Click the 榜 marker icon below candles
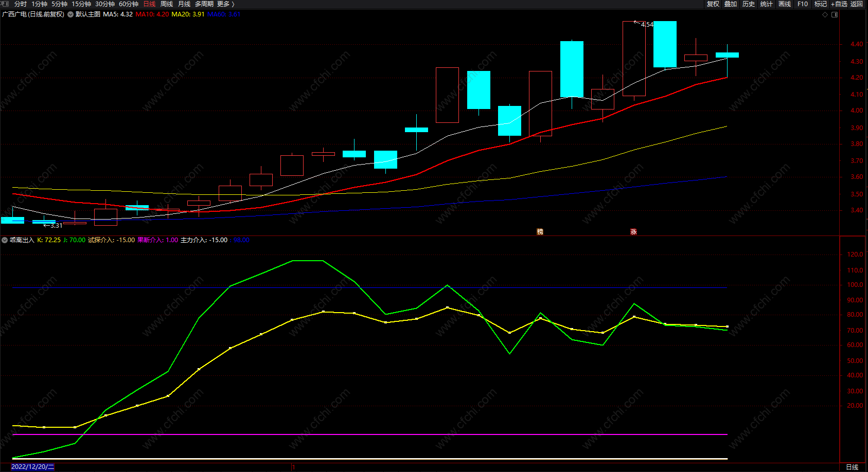 coord(540,232)
